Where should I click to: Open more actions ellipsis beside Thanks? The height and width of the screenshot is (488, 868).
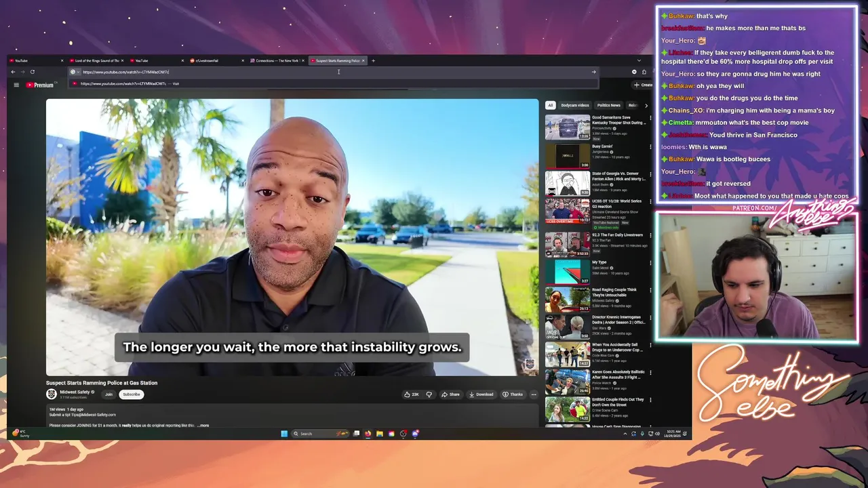[x=534, y=394]
